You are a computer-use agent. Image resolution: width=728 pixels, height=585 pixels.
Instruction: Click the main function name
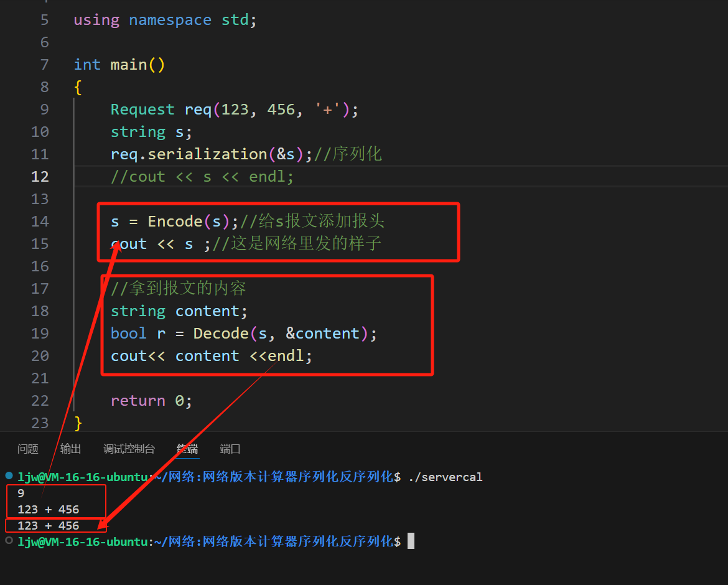pyautogui.click(x=128, y=65)
